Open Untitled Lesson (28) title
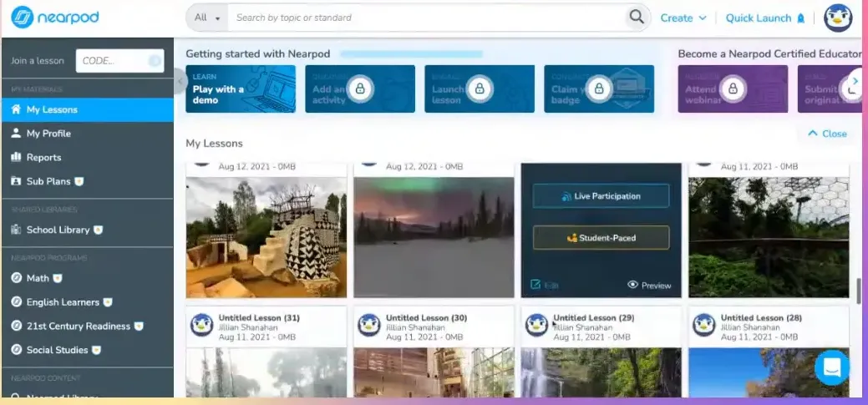 (x=761, y=318)
